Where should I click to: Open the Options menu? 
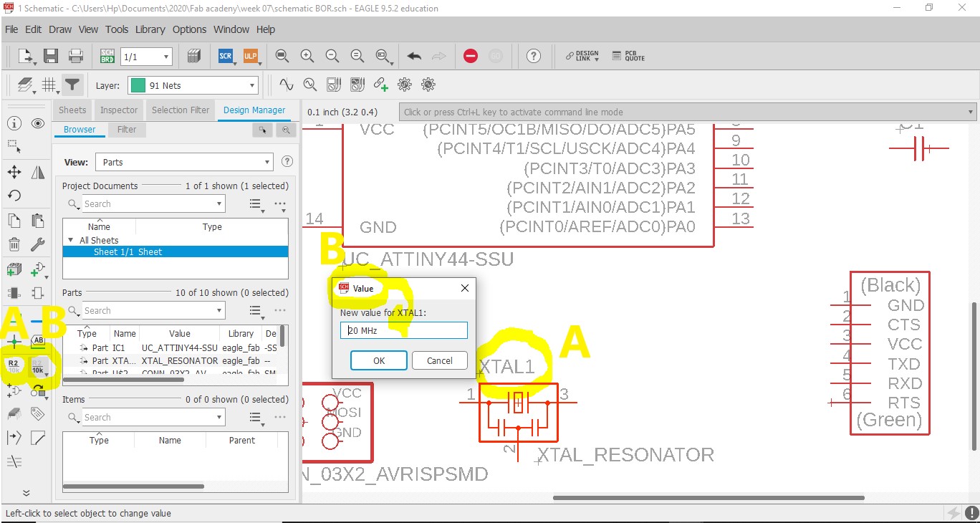tap(189, 29)
